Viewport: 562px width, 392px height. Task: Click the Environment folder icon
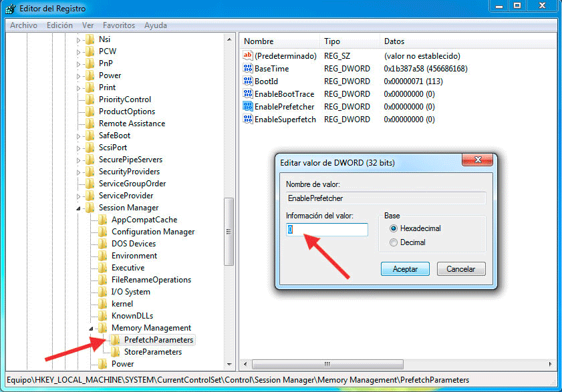click(103, 256)
